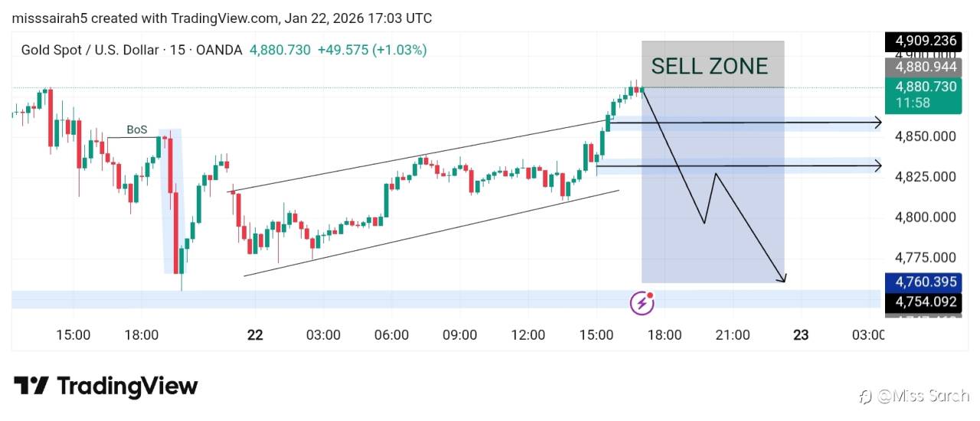Viewport: 980px width, 421px height.
Task: Open the TradingView.com link in header
Action: coord(223,18)
